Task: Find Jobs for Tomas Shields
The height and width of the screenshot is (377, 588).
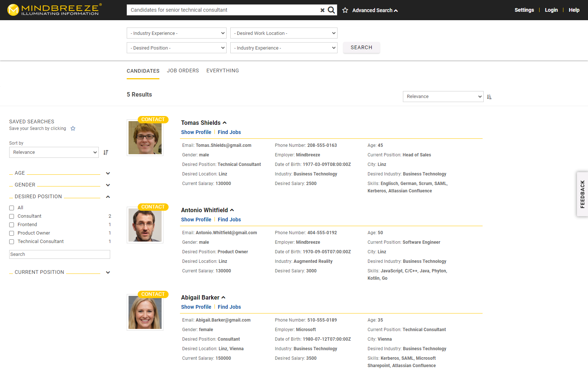Action: point(229,132)
